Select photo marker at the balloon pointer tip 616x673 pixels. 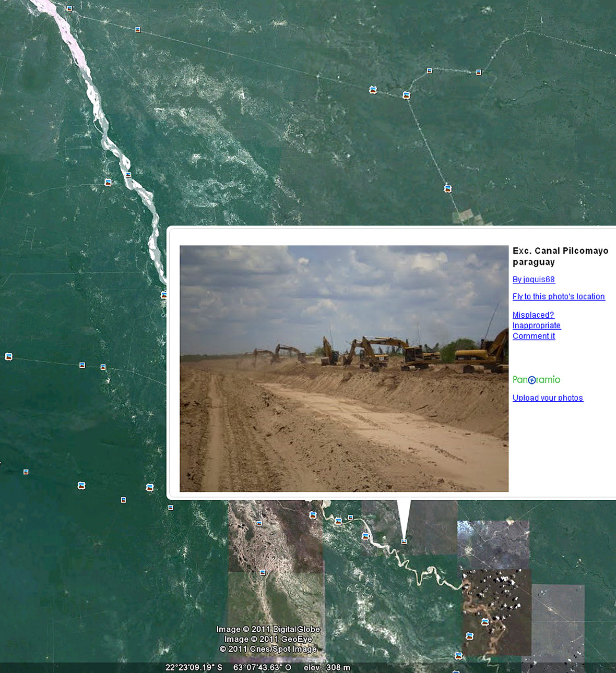(404, 542)
